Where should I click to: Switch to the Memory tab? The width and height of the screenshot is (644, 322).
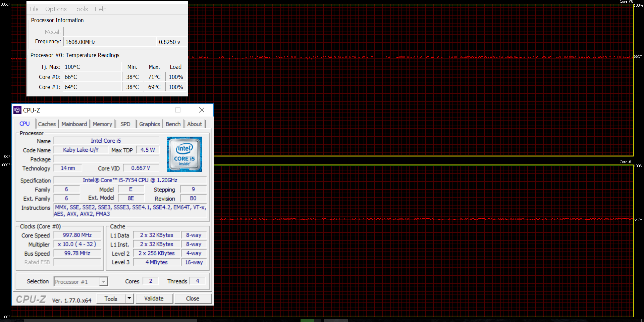point(102,124)
